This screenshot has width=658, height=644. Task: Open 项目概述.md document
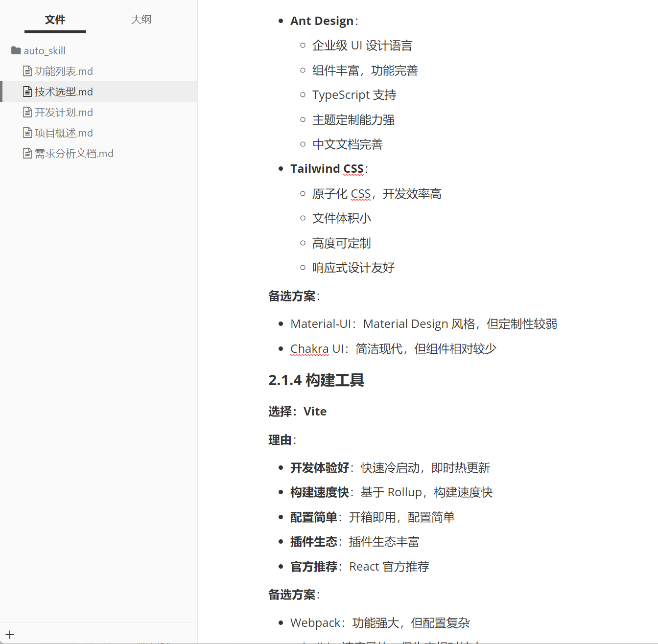click(x=64, y=133)
